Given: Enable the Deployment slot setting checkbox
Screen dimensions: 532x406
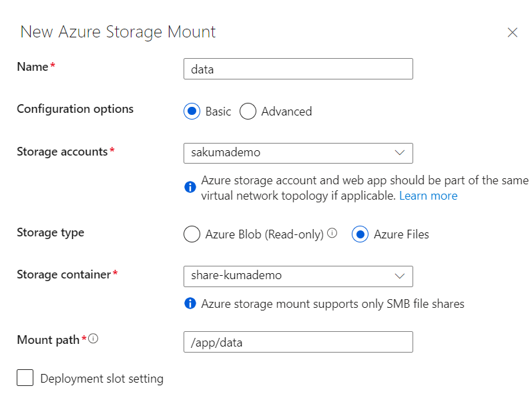Looking at the screenshot, I should pos(25,378).
